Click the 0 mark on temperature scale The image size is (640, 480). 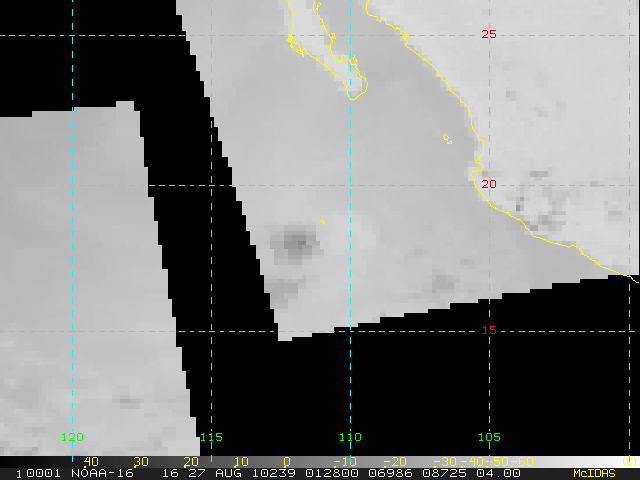point(287,461)
